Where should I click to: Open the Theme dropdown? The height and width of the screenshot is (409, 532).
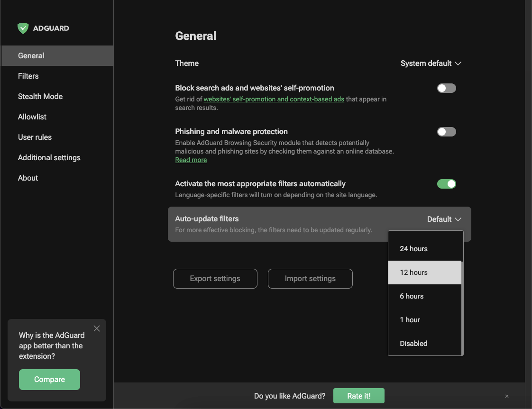431,63
